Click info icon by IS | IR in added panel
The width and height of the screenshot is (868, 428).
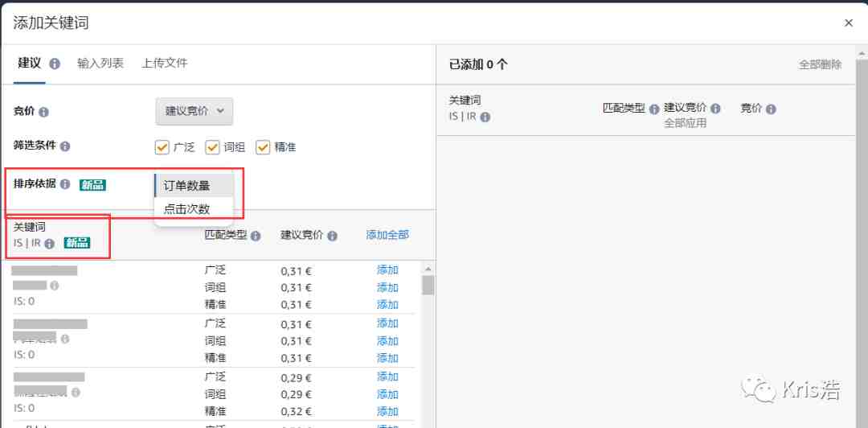(x=485, y=117)
